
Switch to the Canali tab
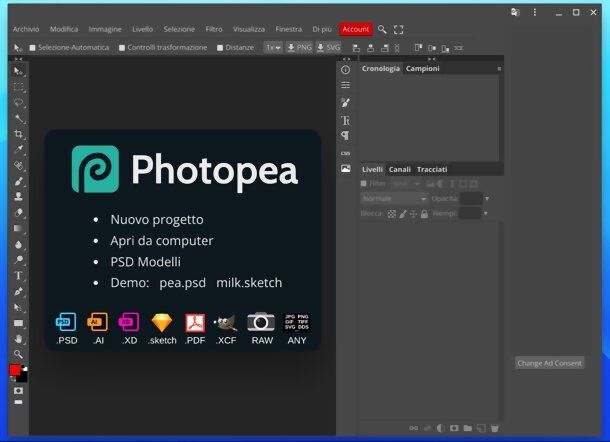(400, 169)
